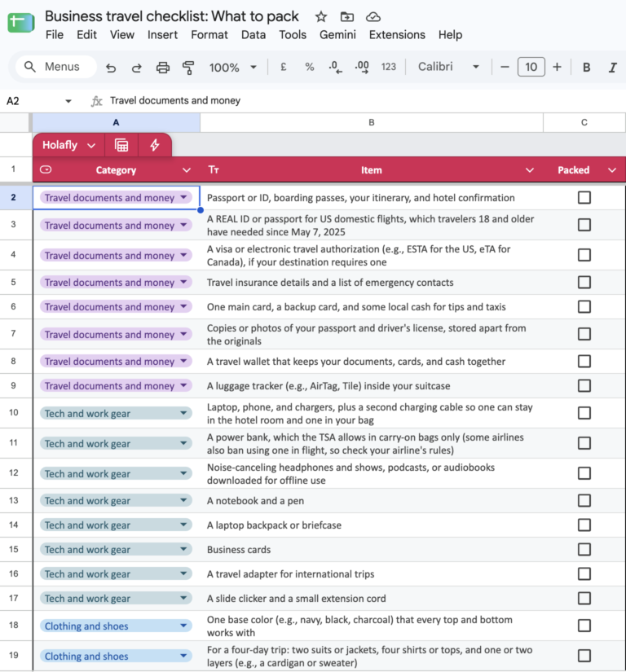Star this spreadsheet document

tap(320, 17)
